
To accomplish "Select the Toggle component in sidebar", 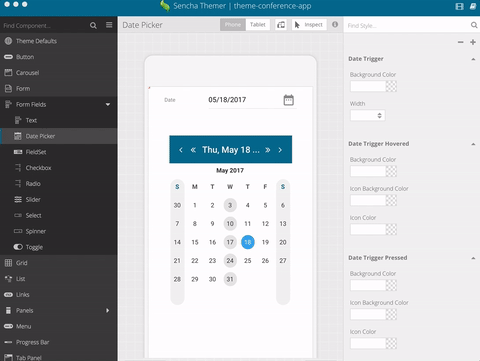I will point(59,247).
